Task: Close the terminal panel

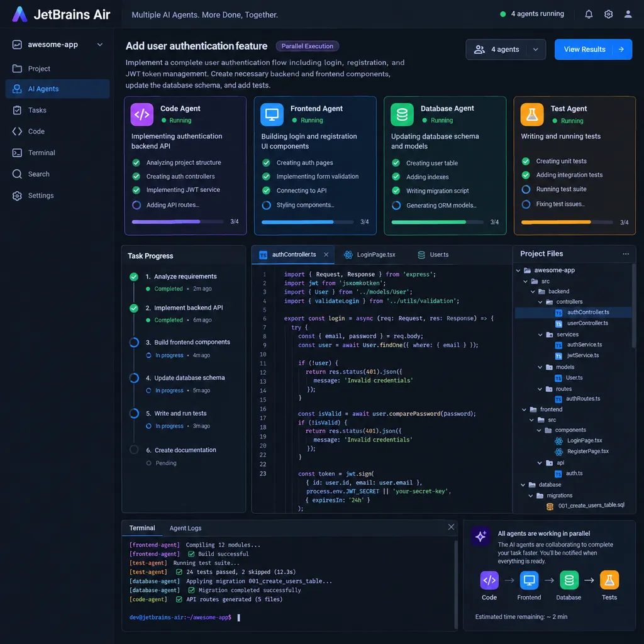Action: pyautogui.click(x=451, y=527)
